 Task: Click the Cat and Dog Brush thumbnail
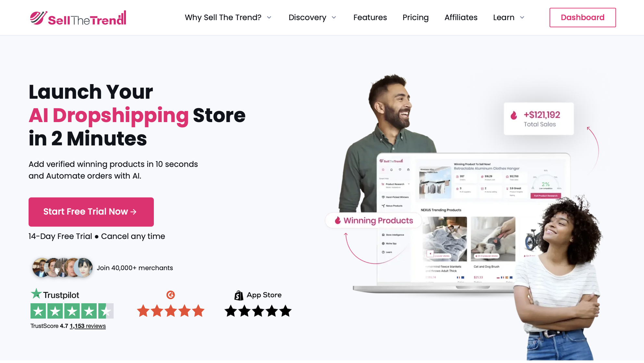click(493, 239)
